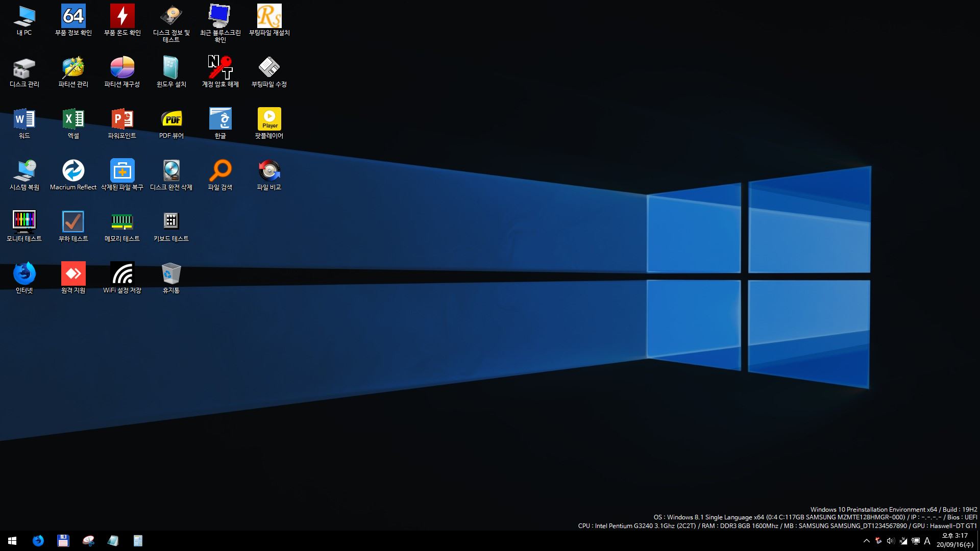The image size is (980, 551).
Task: Toggle the IME input mode A indicator
Action: [x=927, y=541]
